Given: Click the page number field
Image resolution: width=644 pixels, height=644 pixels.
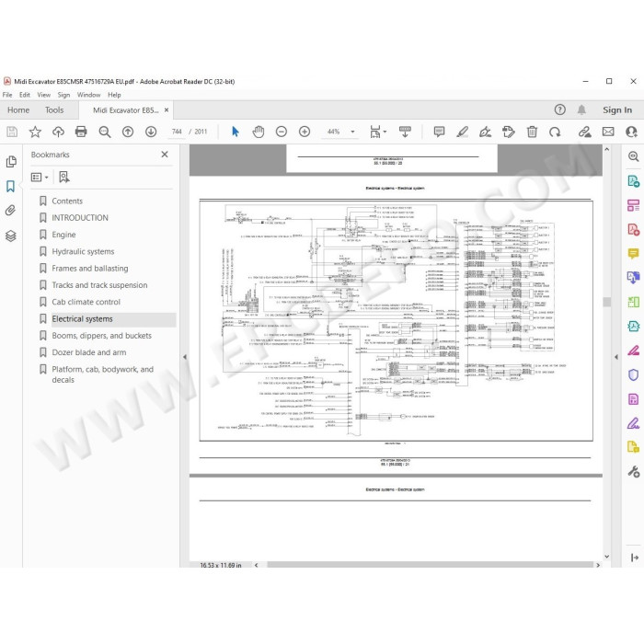Looking at the screenshot, I should click(177, 132).
